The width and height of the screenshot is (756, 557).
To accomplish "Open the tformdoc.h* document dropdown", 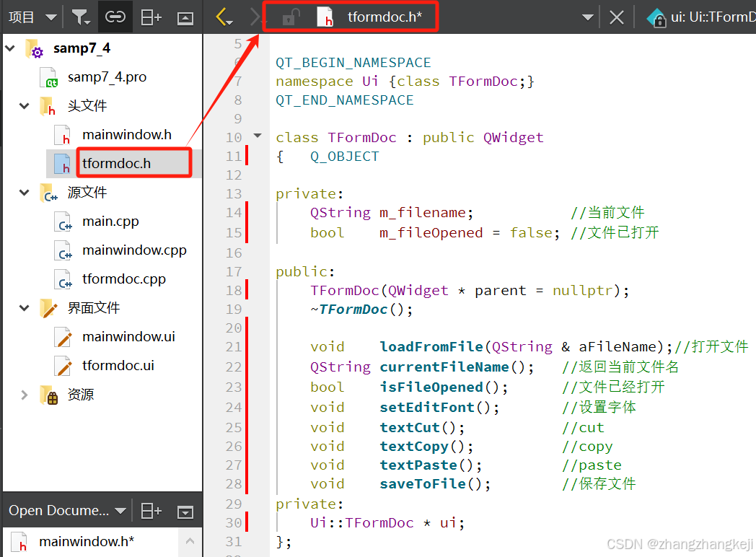I will 384,17.
